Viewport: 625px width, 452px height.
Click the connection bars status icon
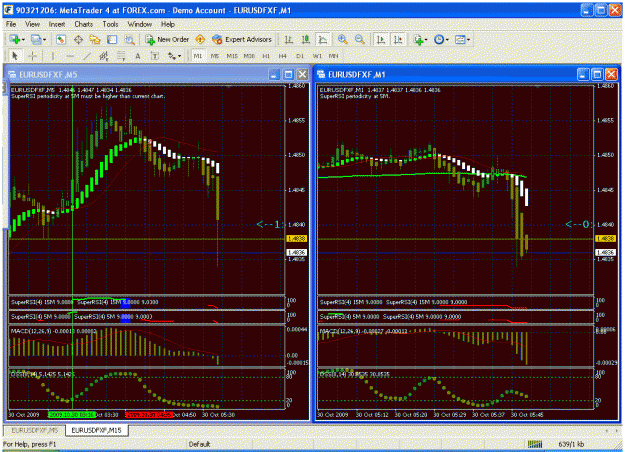[x=535, y=444]
